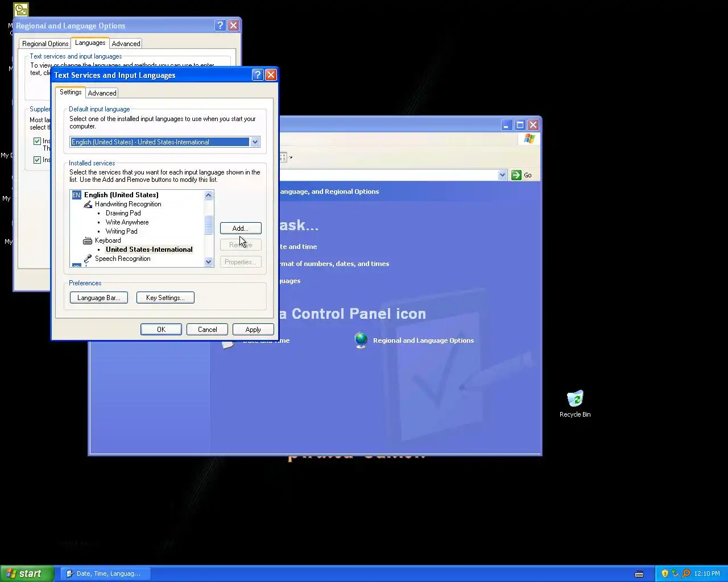This screenshot has height=582, width=728.
Task: Minimize the Control Panel window
Action: pos(507,125)
